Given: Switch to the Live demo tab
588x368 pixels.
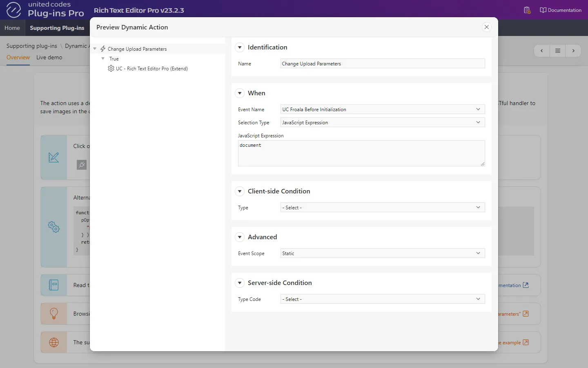Looking at the screenshot, I should pyautogui.click(x=49, y=57).
